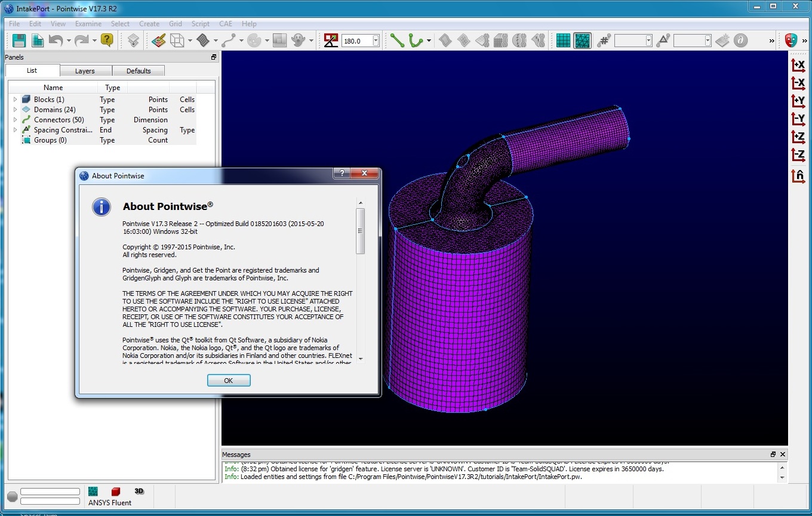Float the Panels dock window
This screenshot has height=516, width=812.
pyautogui.click(x=214, y=57)
